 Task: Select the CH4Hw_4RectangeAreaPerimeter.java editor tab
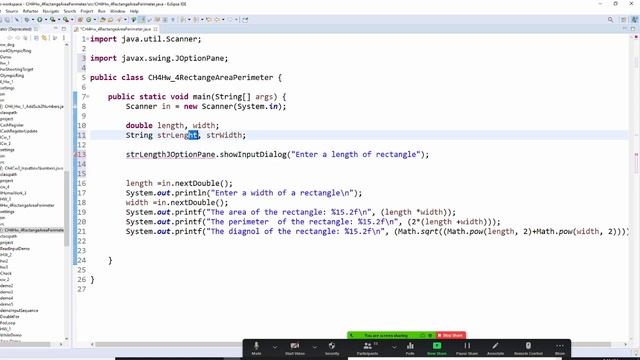(x=115, y=29)
